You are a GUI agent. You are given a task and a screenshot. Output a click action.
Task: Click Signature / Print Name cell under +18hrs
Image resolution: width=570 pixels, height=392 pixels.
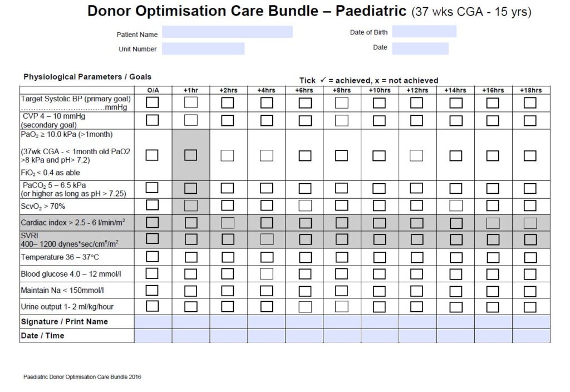click(531, 321)
